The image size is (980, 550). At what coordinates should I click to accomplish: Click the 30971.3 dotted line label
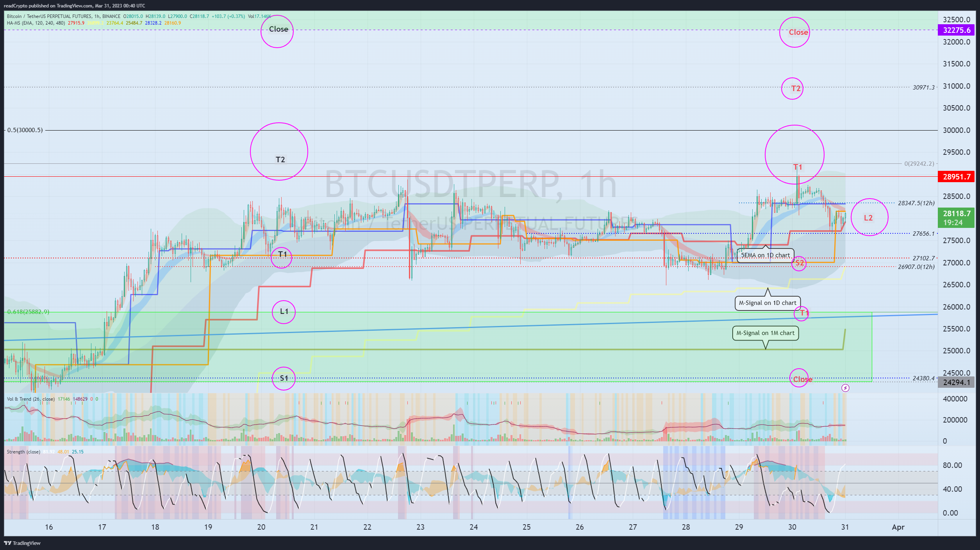point(923,87)
